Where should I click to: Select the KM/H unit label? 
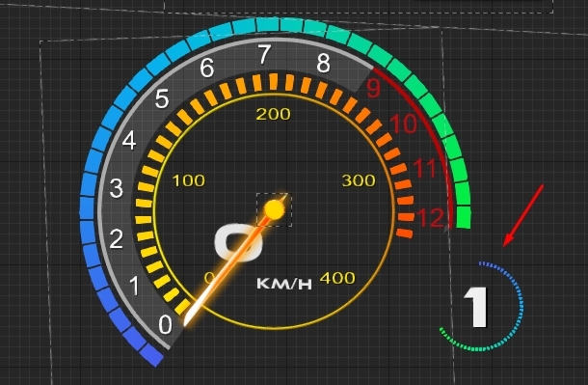(x=284, y=284)
